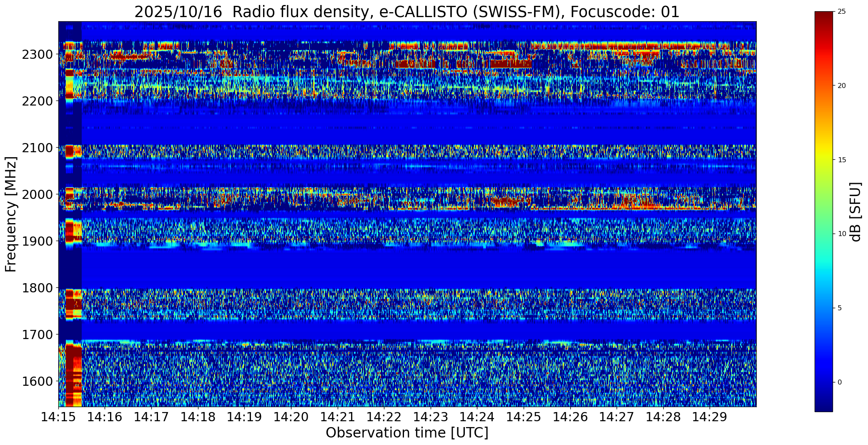The width and height of the screenshot is (868, 445).
Task: Click the 'Frequency [MHz]' y-axis label
Action: click(11, 214)
